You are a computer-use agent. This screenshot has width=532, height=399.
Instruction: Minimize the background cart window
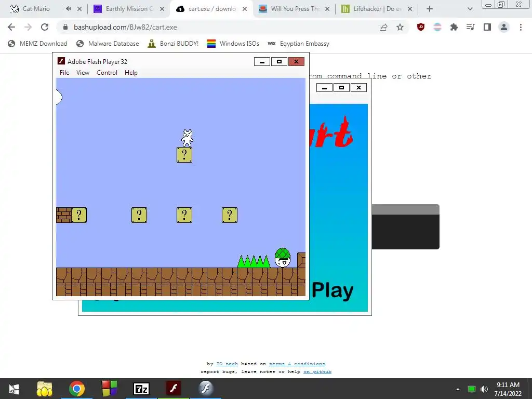pos(324,87)
